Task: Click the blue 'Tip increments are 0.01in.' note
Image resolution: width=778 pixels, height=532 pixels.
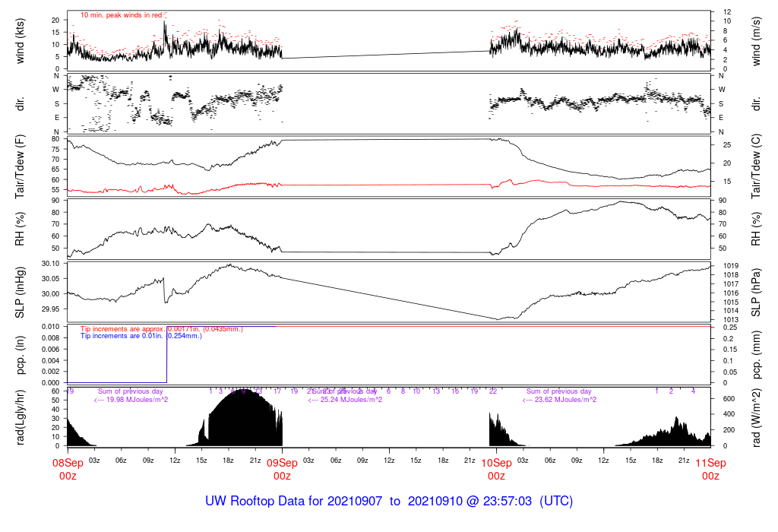Action: [141, 336]
